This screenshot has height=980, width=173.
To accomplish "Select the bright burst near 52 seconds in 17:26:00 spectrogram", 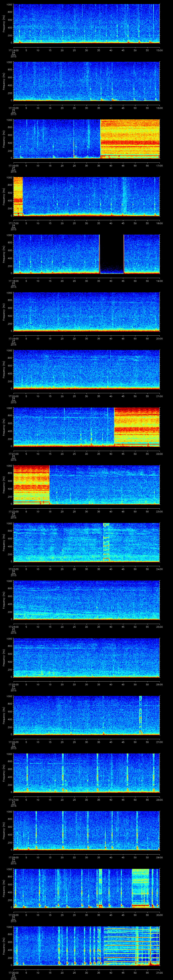I will pyautogui.click(x=140, y=715).
